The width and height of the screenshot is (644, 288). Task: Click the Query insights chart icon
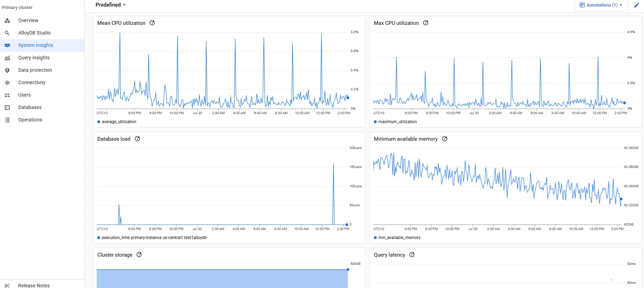tap(7, 58)
